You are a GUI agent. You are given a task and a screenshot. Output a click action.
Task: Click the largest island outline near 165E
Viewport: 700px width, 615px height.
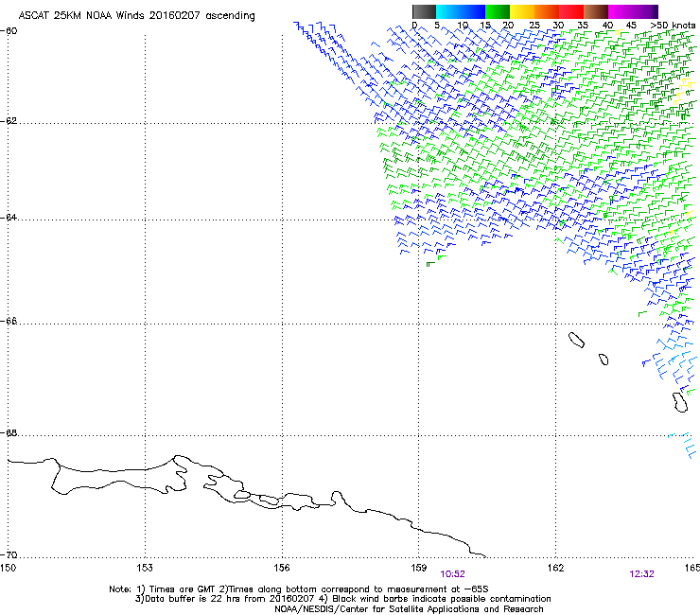click(x=680, y=402)
